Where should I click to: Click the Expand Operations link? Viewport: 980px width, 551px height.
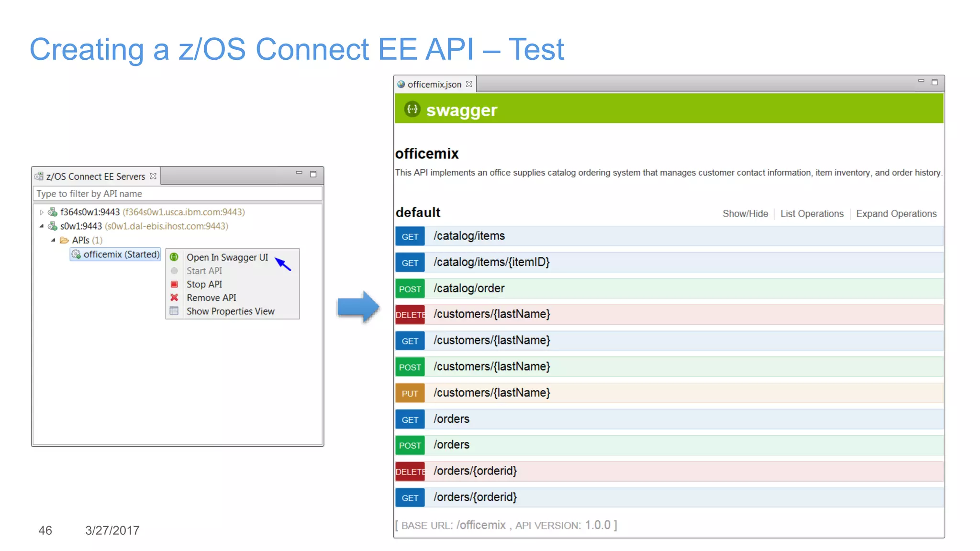tap(896, 214)
